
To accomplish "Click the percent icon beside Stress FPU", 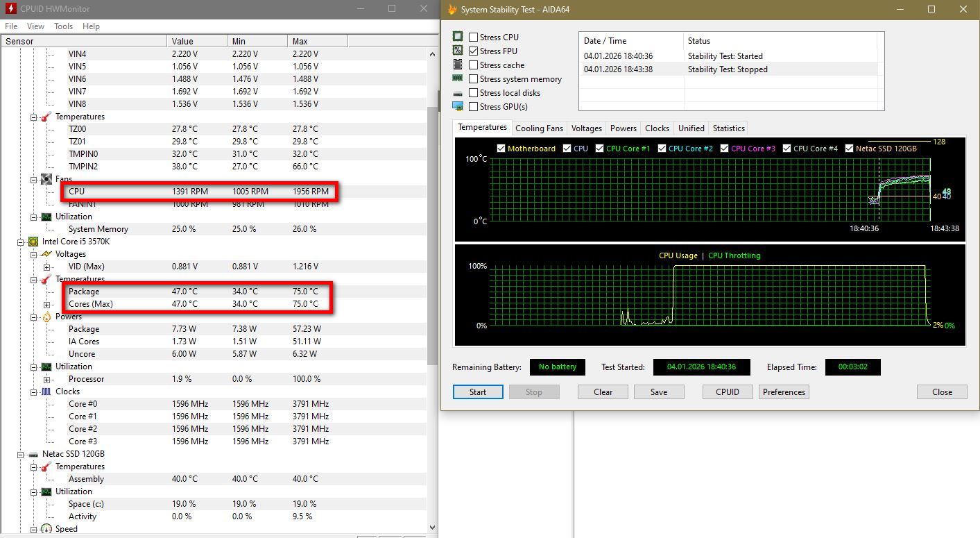I will point(458,51).
